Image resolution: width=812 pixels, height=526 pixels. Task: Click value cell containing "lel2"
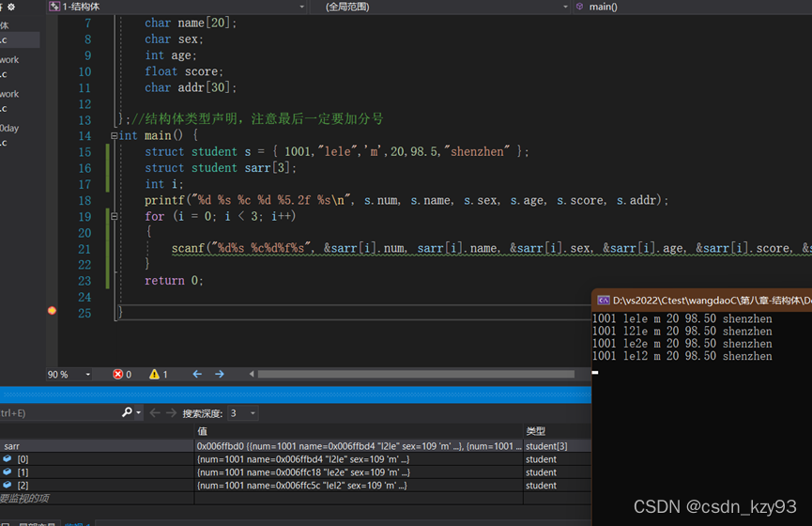(359, 485)
